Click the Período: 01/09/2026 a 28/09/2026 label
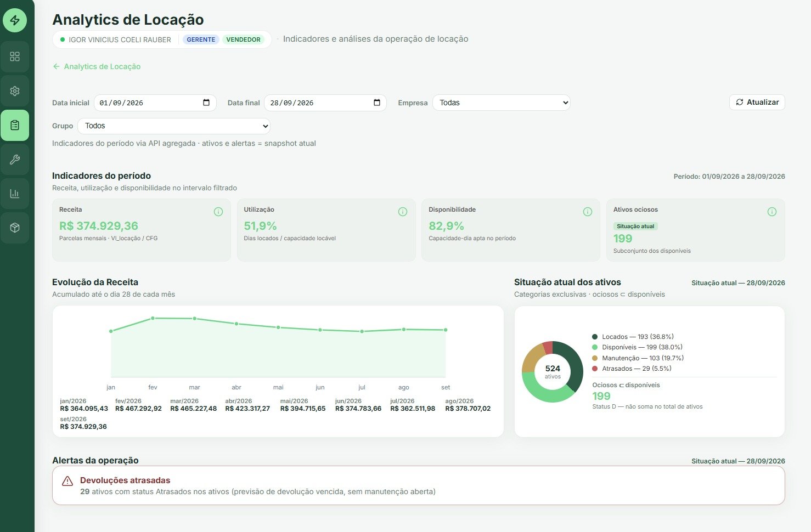Screen dimensions: 811x532 [729, 177]
